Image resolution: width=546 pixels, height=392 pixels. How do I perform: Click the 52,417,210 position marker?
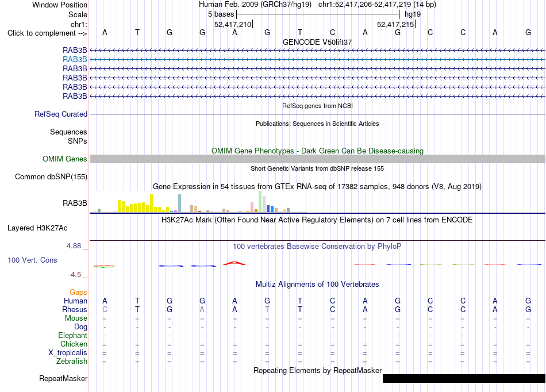point(233,24)
